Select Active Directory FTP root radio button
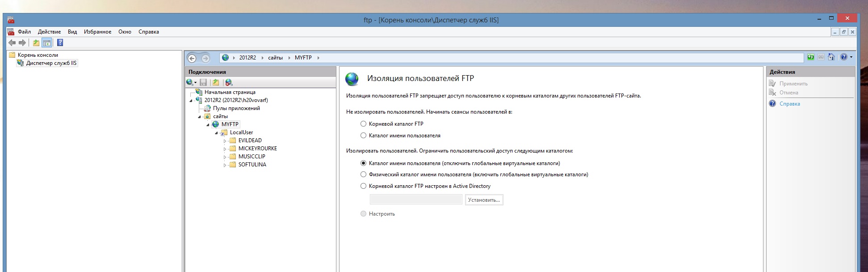This screenshot has height=272, width=868. pyautogui.click(x=363, y=186)
